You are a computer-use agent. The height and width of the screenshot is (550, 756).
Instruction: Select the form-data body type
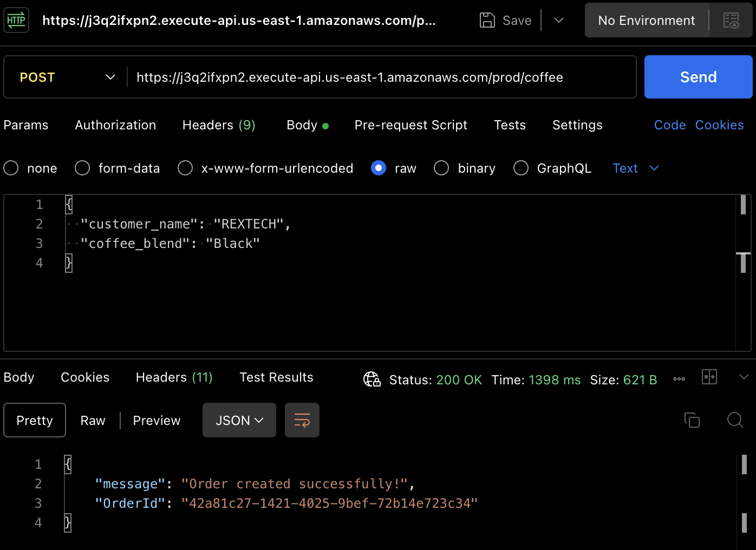point(82,168)
